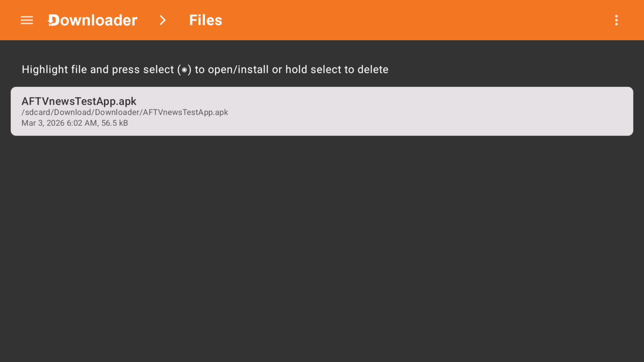644x362 pixels.
Task: Click the highlight file instruction text
Action: point(205,70)
